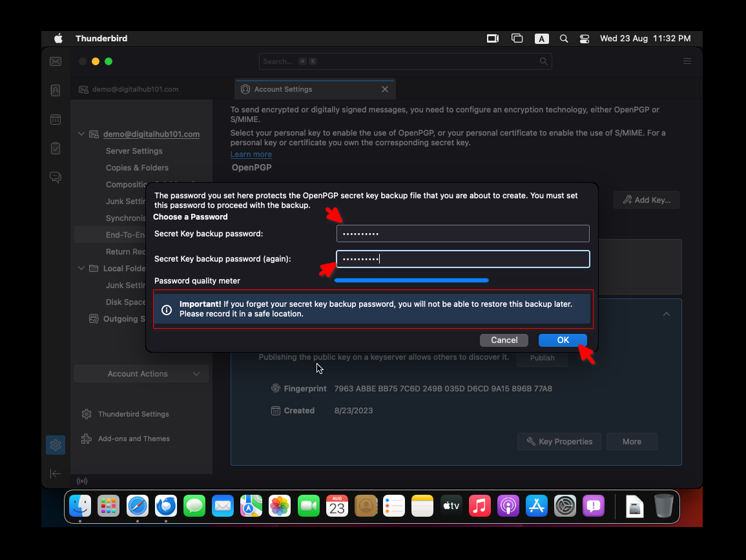Screen dimensions: 746x560
Task: Collapse the Local Folders tree
Action: 81,268
